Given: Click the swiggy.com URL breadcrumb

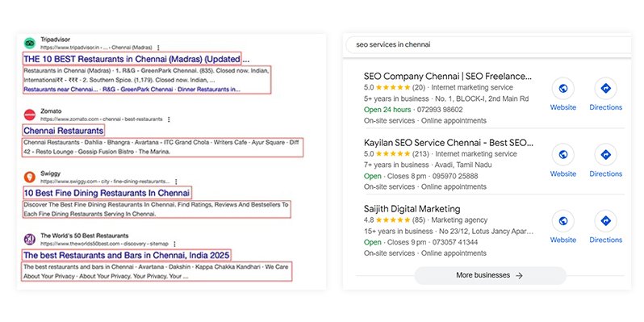Looking at the screenshot, I should [x=105, y=182].
